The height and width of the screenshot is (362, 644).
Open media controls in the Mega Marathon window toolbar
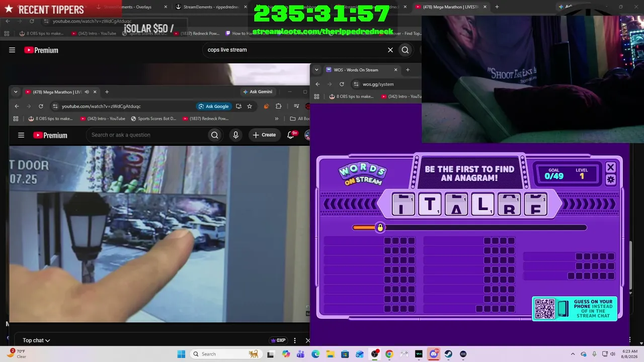tap(296, 106)
